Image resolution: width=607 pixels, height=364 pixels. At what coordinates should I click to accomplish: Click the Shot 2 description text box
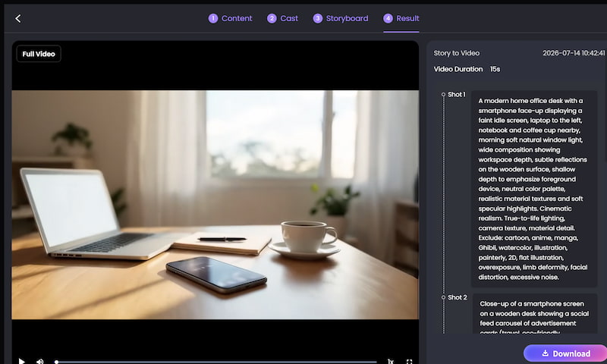point(535,314)
